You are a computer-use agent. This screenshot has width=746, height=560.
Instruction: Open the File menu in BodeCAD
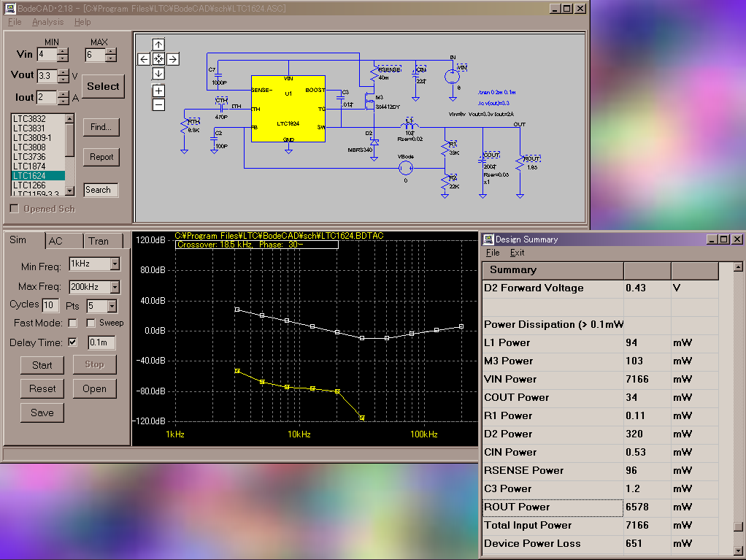[15, 22]
